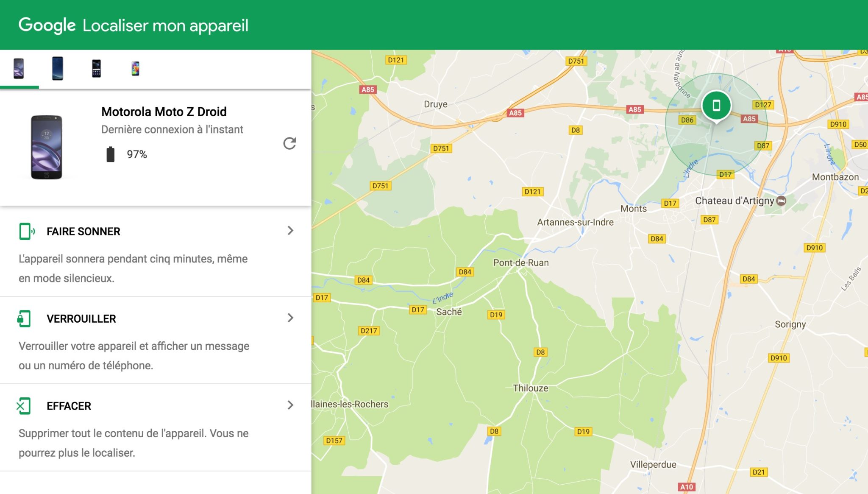Click the Effacer erase phone icon
The image size is (868, 494).
click(23, 406)
